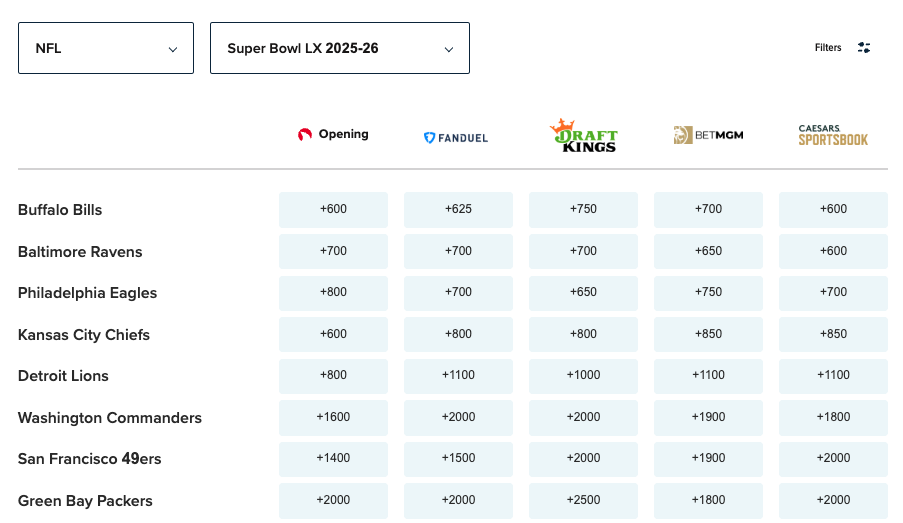Select the Detroit Lions team name
903x523 pixels.
[x=63, y=376]
